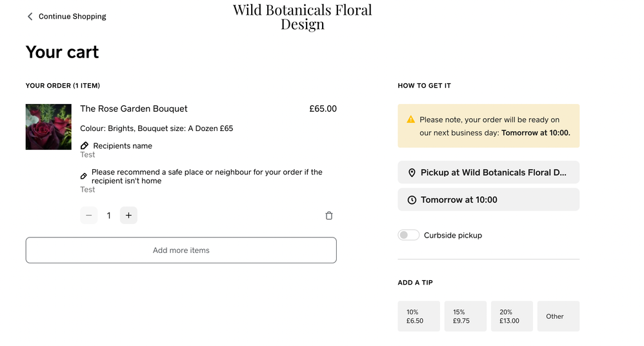Select the 15% tip of £9.75

465,316
